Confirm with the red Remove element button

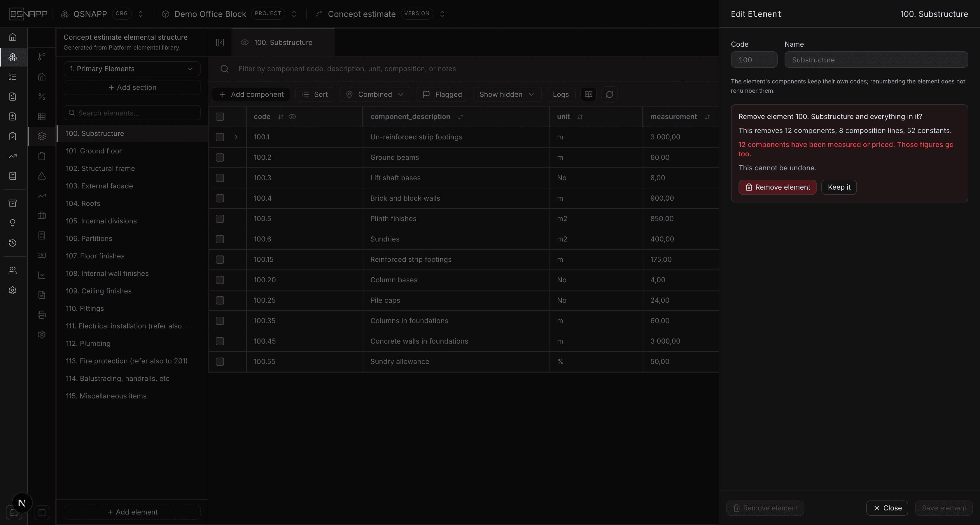(777, 187)
